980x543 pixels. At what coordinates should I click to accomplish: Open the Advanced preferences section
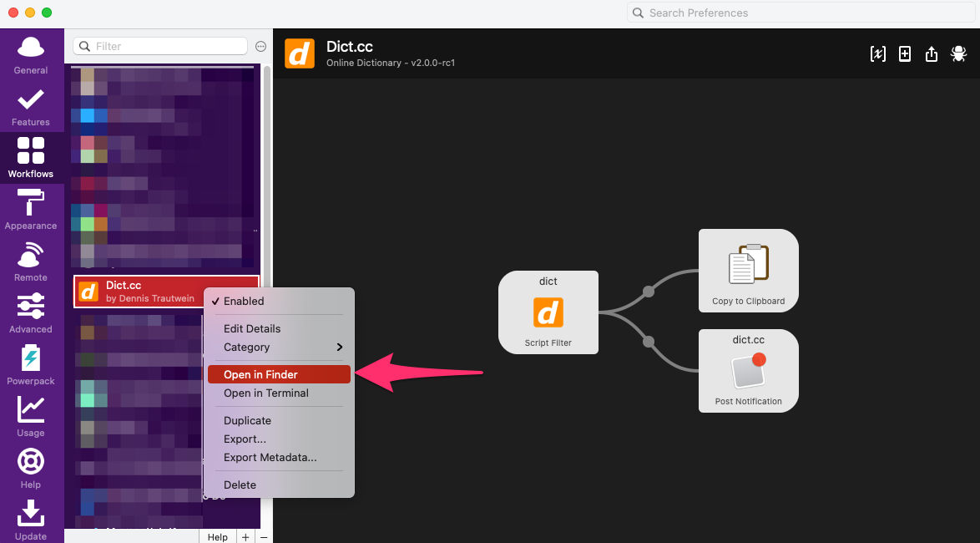[x=31, y=313]
